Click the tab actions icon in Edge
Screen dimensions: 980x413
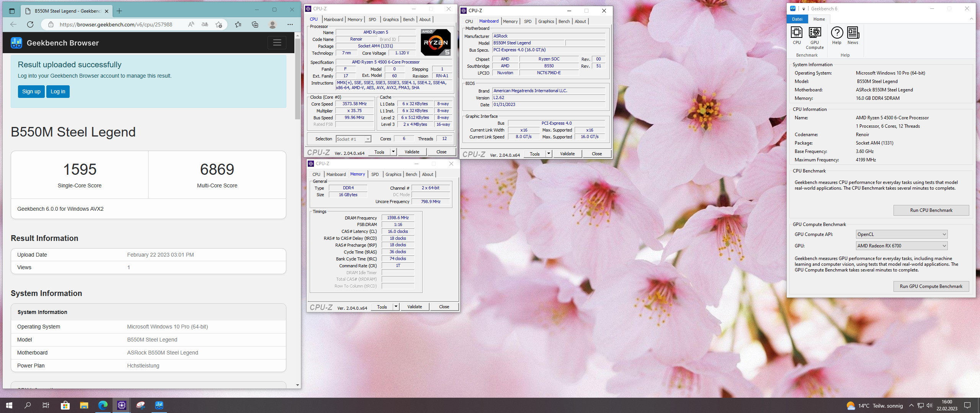pos(11,11)
